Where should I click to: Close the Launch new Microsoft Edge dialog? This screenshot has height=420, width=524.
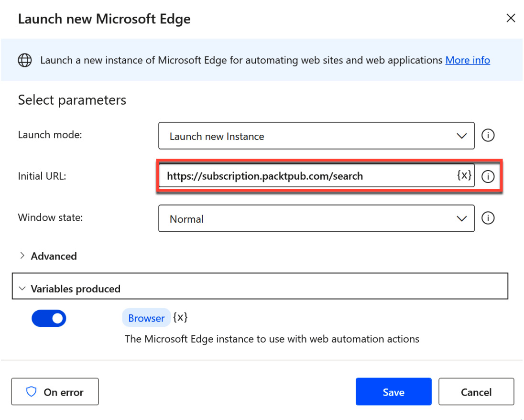(x=511, y=18)
